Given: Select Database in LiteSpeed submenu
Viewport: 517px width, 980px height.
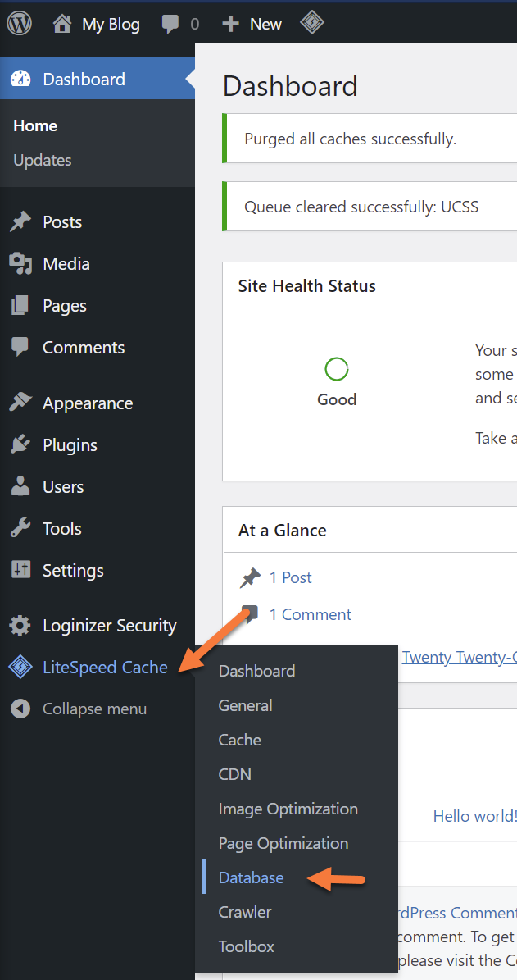Looking at the screenshot, I should point(251,877).
